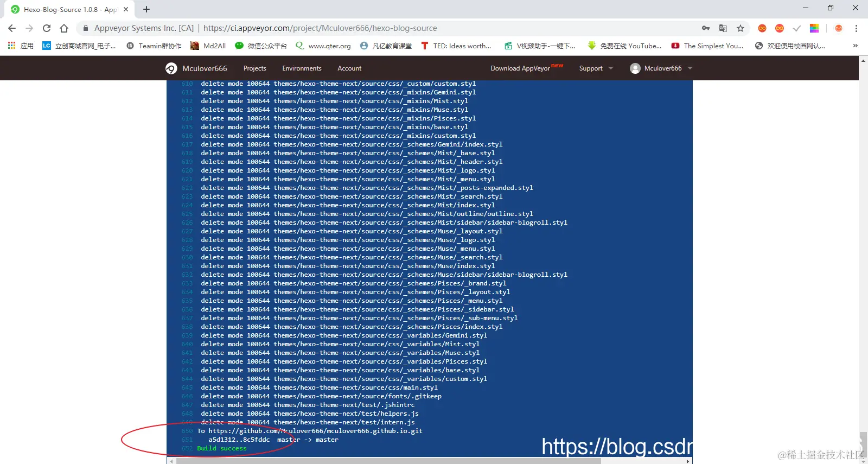Click the checkmark extension icon
Screen dimensions: 868x464
coord(797,28)
